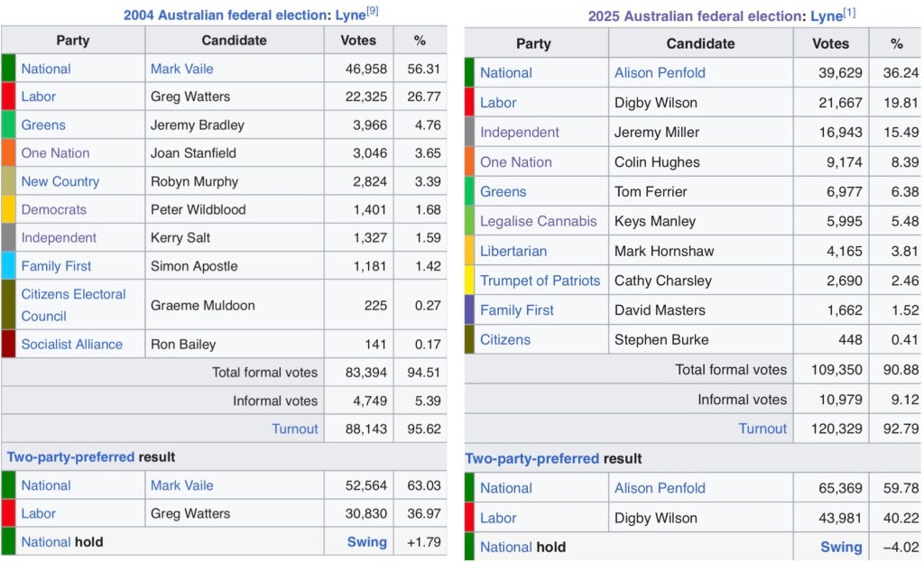Viewport: 924px width, 562px height.
Task: Click the orange One Nation swatch in 2025
Action: [x=469, y=162]
